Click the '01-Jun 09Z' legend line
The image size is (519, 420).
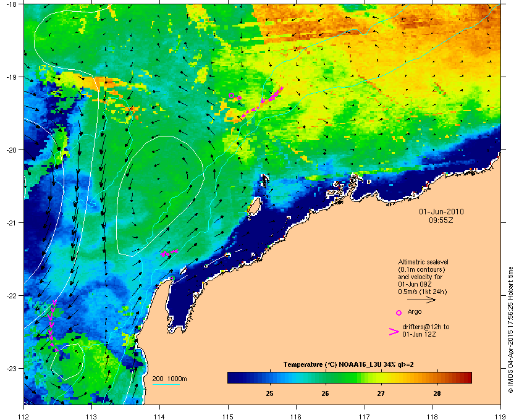point(415,284)
